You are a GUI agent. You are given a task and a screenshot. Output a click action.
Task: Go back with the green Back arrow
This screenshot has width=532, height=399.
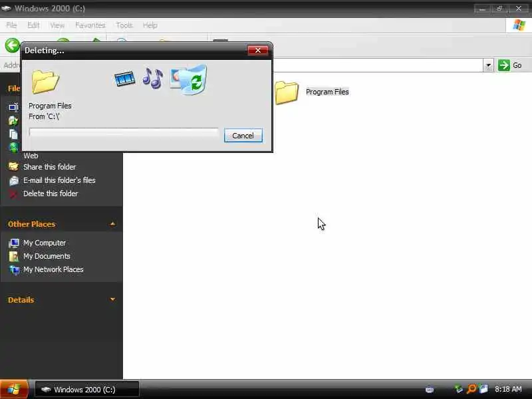tap(13, 45)
